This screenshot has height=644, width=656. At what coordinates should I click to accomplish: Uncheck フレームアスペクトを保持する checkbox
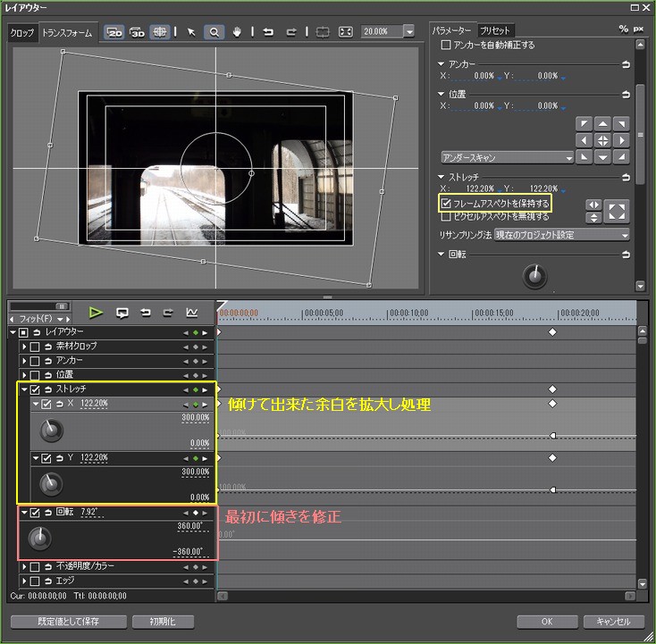click(447, 205)
